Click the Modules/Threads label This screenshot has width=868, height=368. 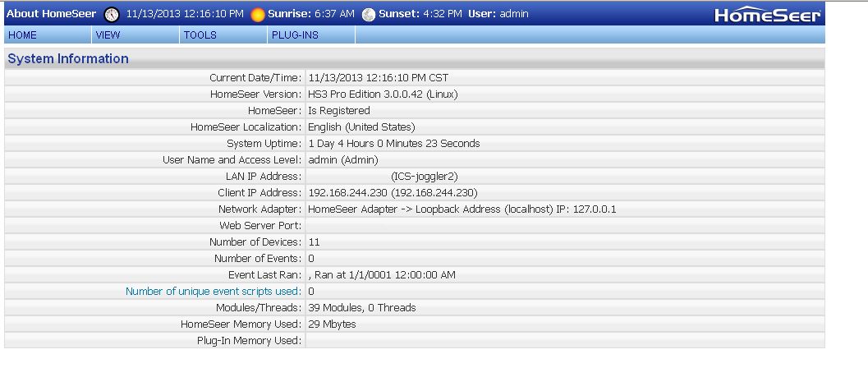pos(259,308)
